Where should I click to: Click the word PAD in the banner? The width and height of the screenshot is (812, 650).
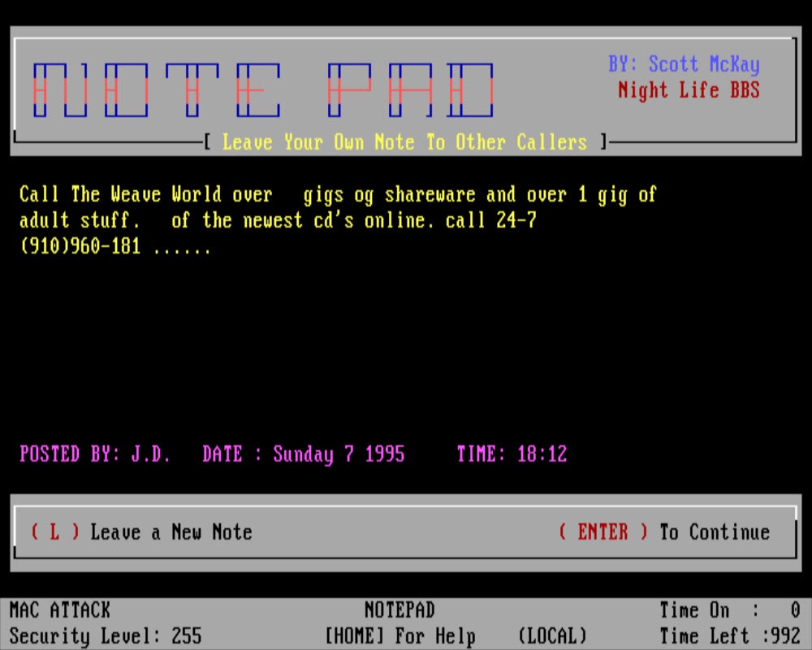click(411, 89)
